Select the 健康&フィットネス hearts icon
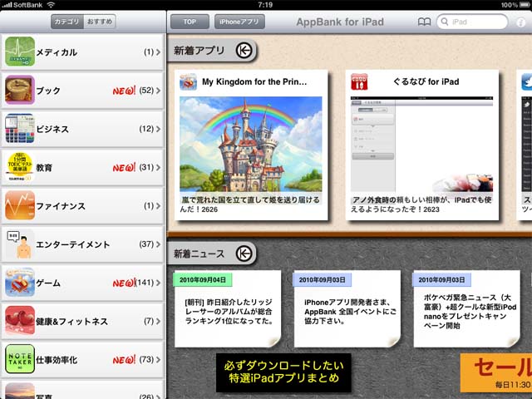 coord(20,321)
